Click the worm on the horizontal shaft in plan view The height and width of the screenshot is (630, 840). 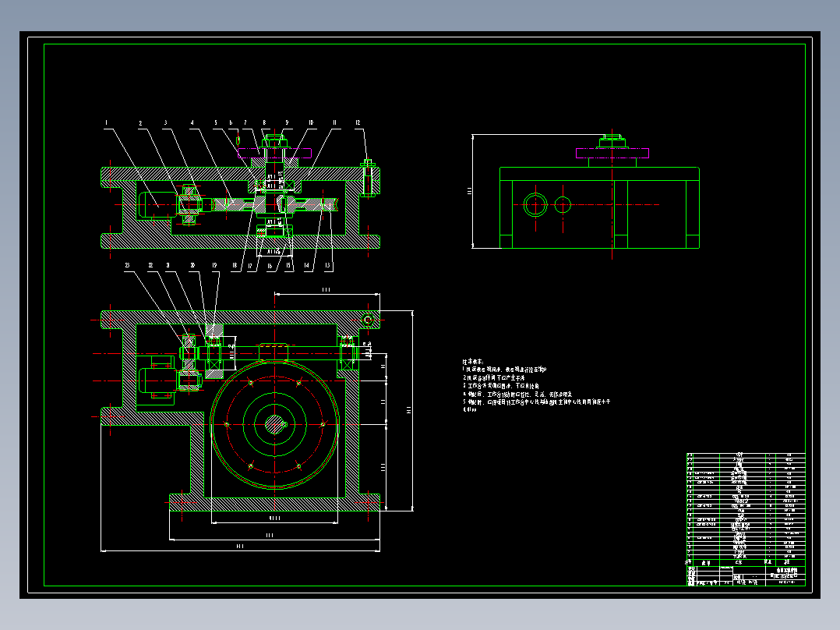274,352
